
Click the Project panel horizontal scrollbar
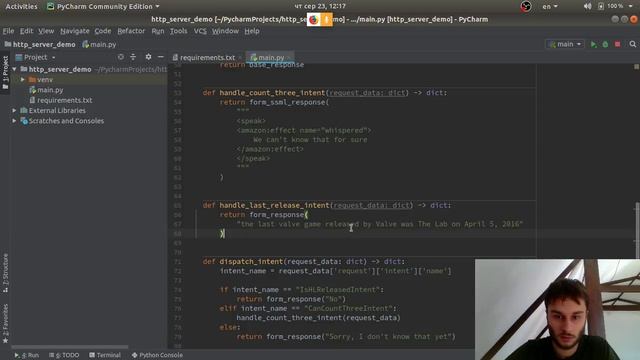[69, 347]
